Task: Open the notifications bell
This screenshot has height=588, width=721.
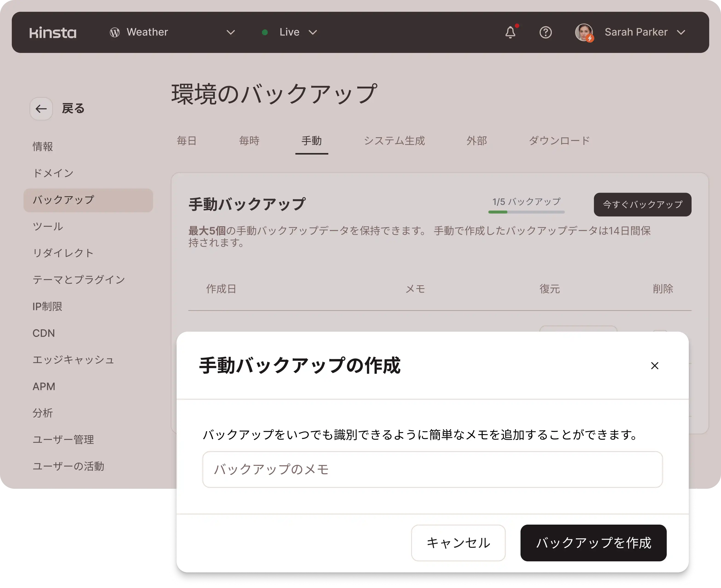Action: [x=510, y=33]
